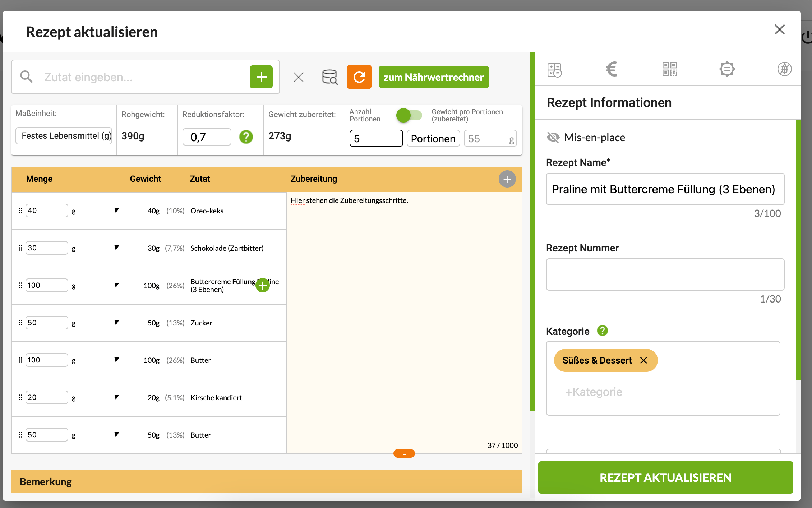Click the Rezept Nummer input field
The width and height of the screenshot is (812, 508).
[x=665, y=274]
